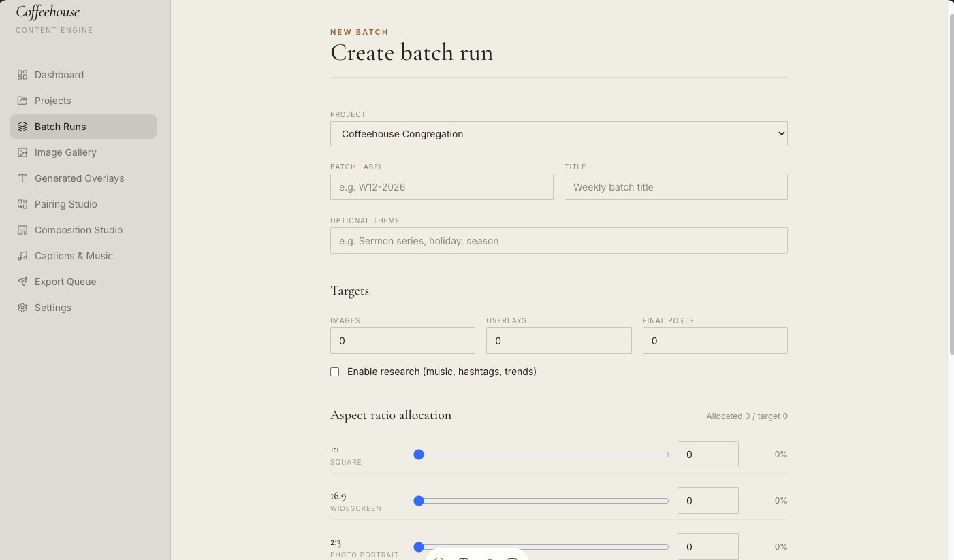Viewport: 954px width, 560px height.
Task: Click the 'Aspect ratio allocation' heading
Action: [x=391, y=415]
